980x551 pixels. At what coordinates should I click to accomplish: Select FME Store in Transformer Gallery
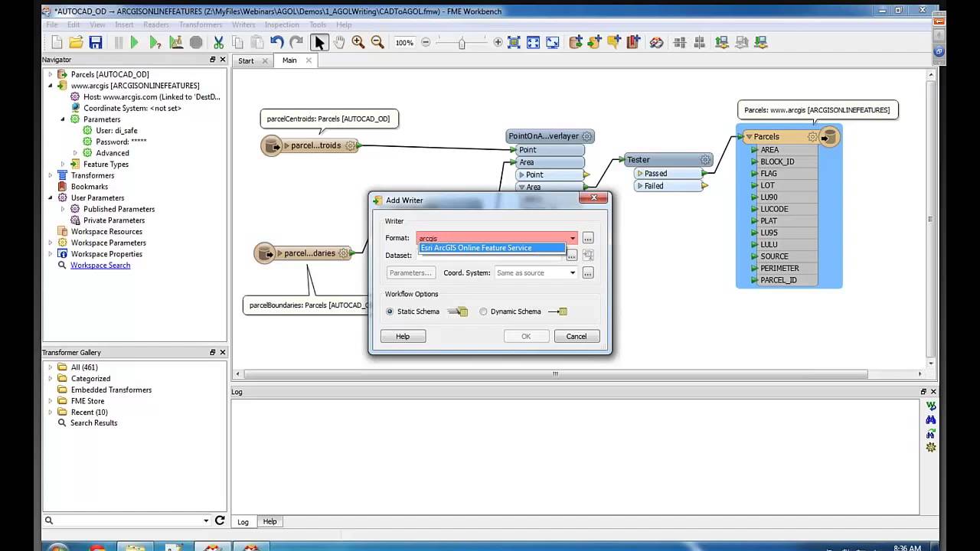[x=87, y=400]
